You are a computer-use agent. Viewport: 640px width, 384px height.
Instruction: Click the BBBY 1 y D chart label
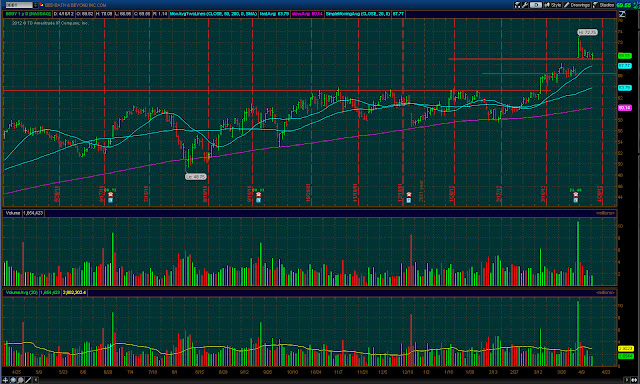point(28,14)
